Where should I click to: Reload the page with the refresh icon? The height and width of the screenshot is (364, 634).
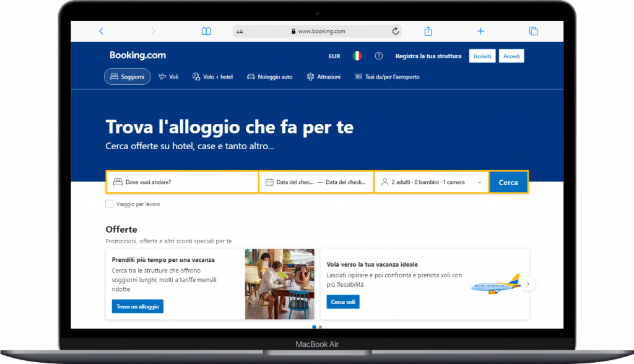point(396,31)
